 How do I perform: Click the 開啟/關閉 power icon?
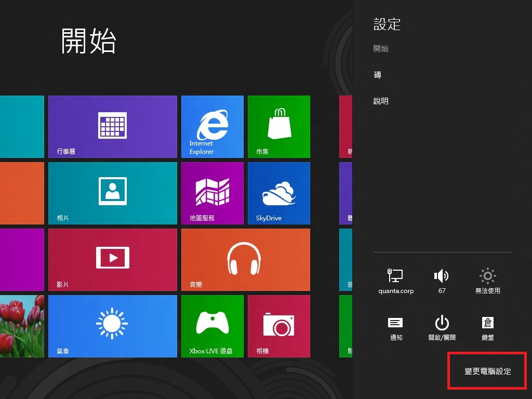(x=441, y=322)
